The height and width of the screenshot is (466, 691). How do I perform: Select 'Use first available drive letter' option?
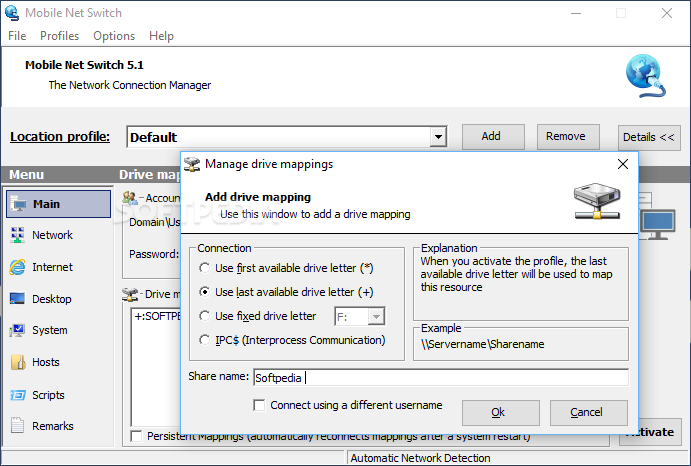click(204, 268)
